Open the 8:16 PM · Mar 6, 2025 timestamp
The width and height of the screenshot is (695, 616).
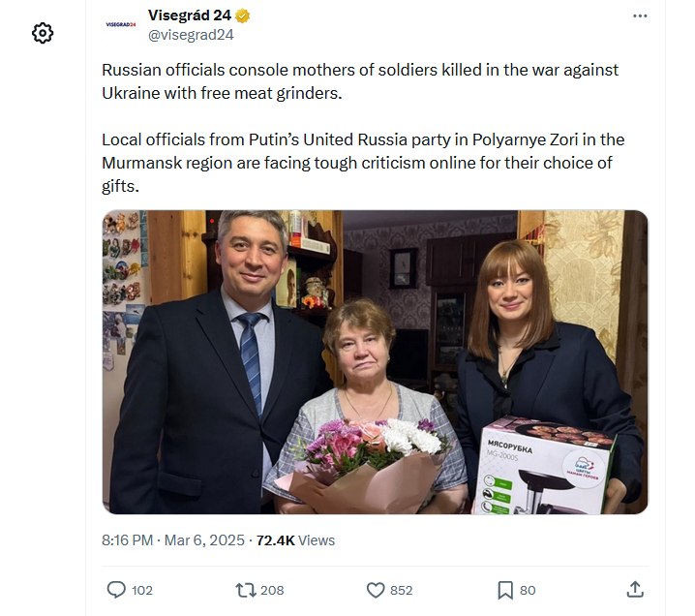(173, 539)
